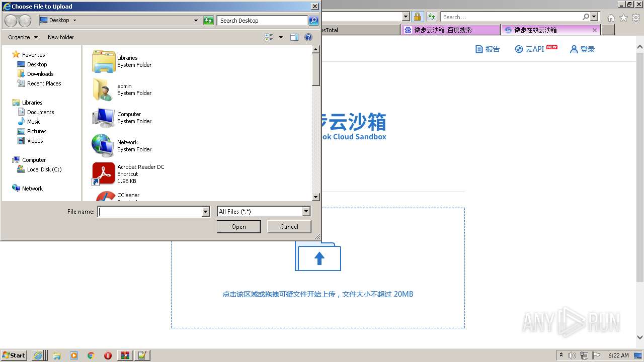
Task: Click the Start button
Action: click(x=14, y=355)
